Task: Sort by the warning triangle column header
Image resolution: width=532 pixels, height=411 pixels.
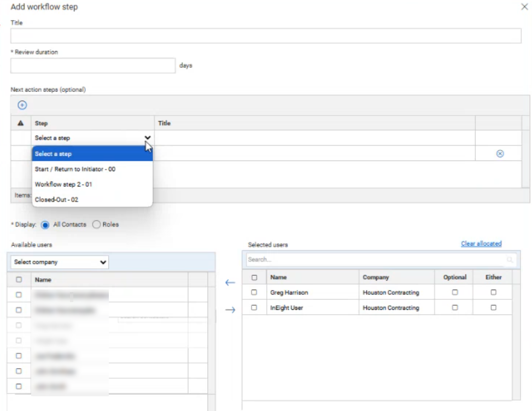Action: pyautogui.click(x=21, y=123)
